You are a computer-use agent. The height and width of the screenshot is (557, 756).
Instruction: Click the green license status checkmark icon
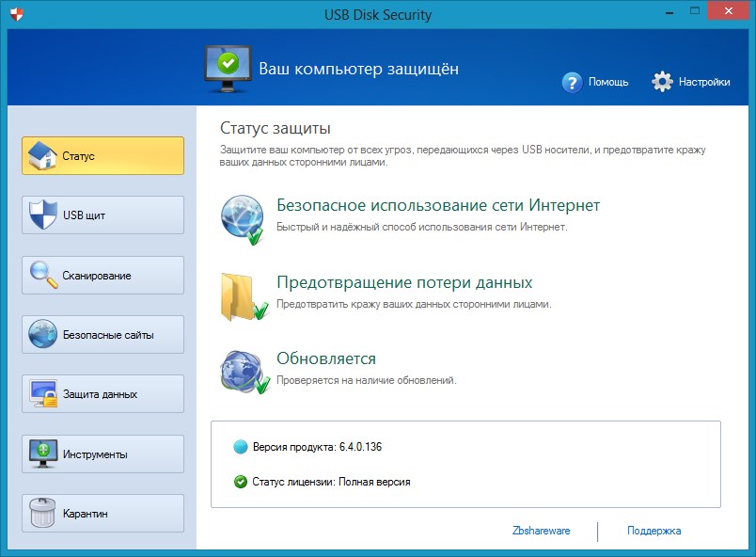[241, 481]
